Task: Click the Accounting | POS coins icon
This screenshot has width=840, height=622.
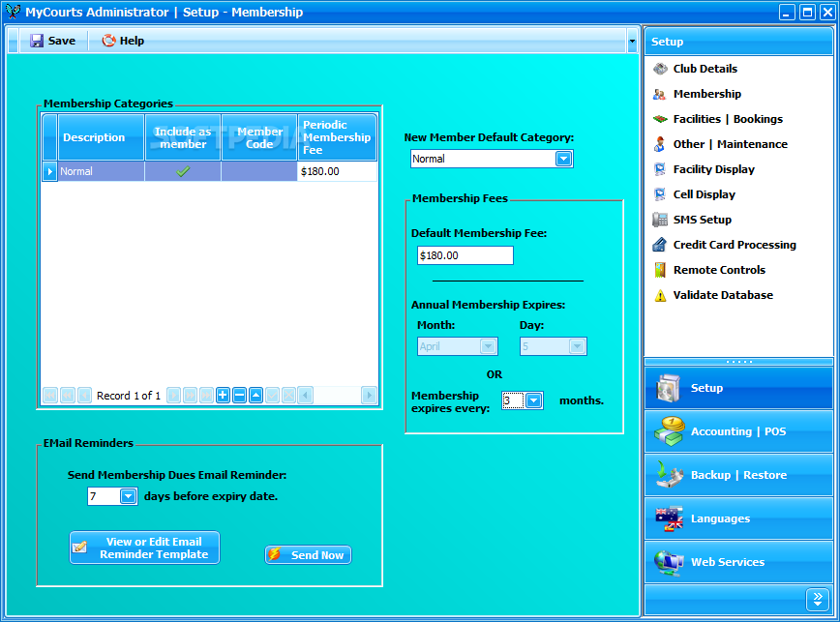Action: tap(669, 431)
